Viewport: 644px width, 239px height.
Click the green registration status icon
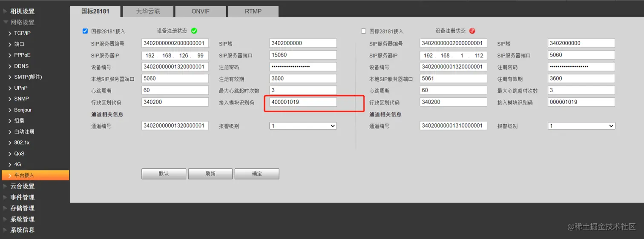pyautogui.click(x=194, y=31)
